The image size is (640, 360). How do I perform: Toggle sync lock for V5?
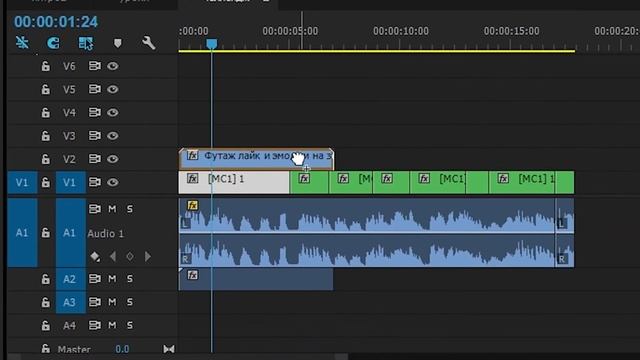click(x=95, y=89)
